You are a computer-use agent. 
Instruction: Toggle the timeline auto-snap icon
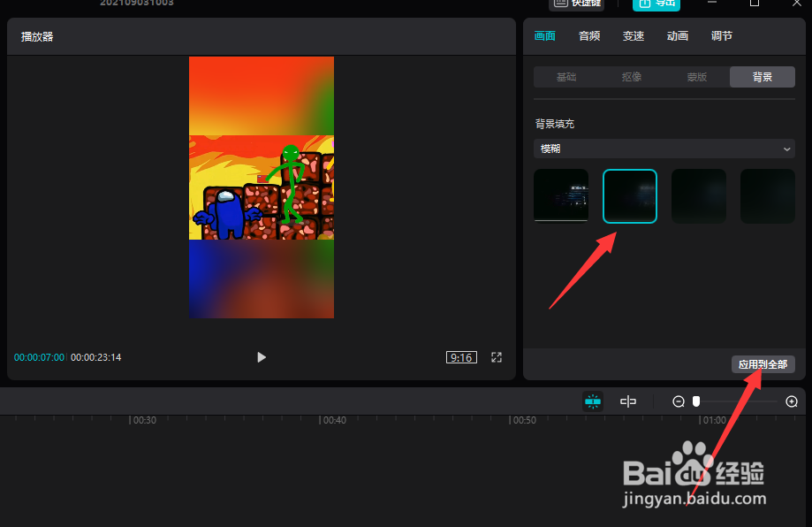(x=593, y=401)
